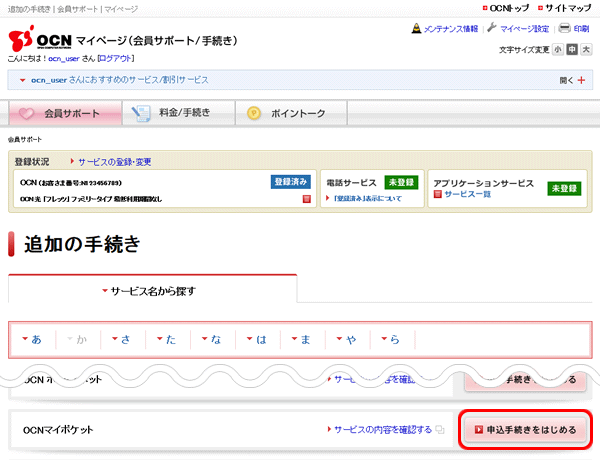Screen dimensions: 600x460
Task: Go to OCNトップ link
Action: (509, 8)
